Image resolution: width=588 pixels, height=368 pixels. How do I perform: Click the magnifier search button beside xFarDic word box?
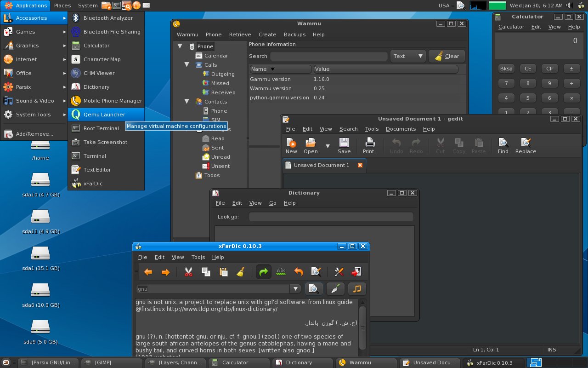click(x=314, y=289)
